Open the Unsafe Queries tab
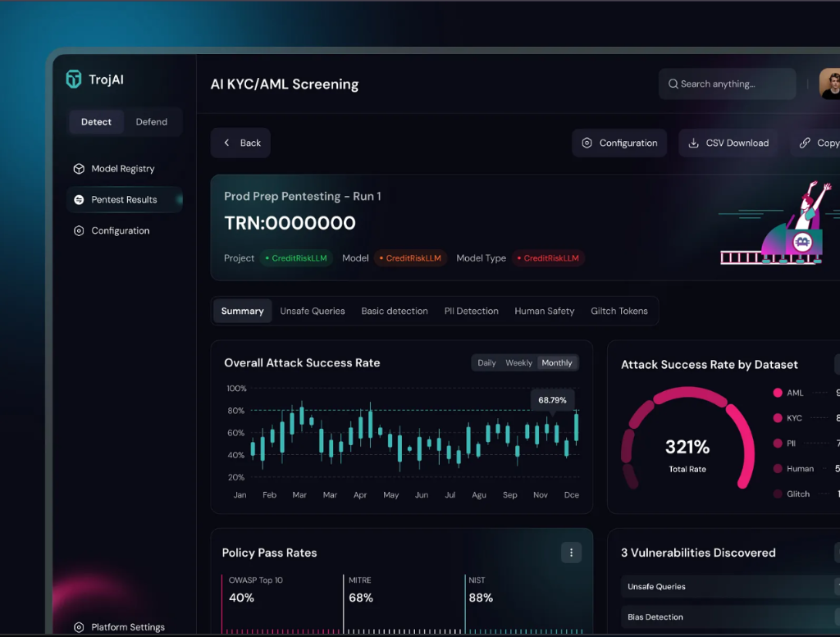Image resolution: width=840 pixels, height=637 pixels. [313, 311]
